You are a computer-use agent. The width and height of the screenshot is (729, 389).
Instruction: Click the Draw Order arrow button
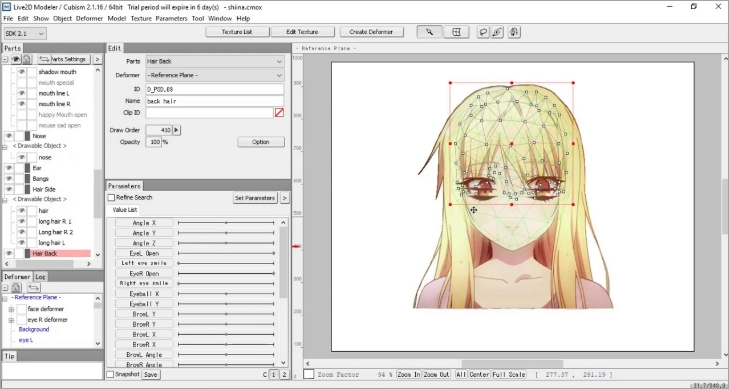click(177, 130)
